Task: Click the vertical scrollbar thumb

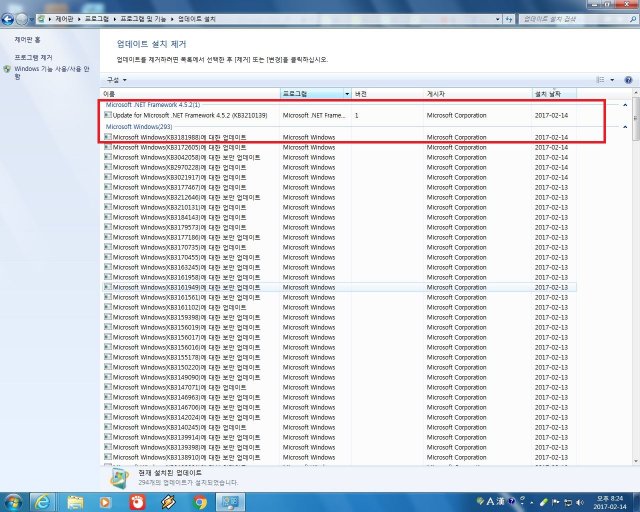Action: point(636,119)
